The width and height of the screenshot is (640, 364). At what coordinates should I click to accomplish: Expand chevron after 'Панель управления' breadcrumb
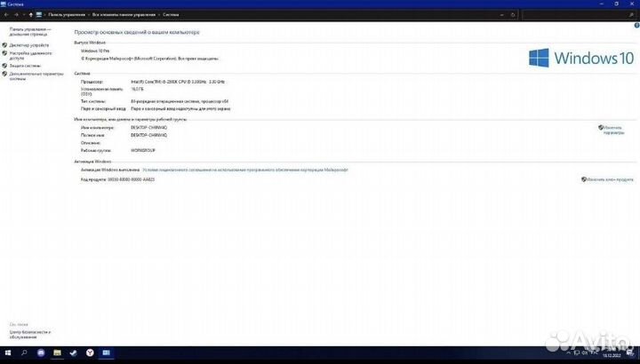(89, 15)
